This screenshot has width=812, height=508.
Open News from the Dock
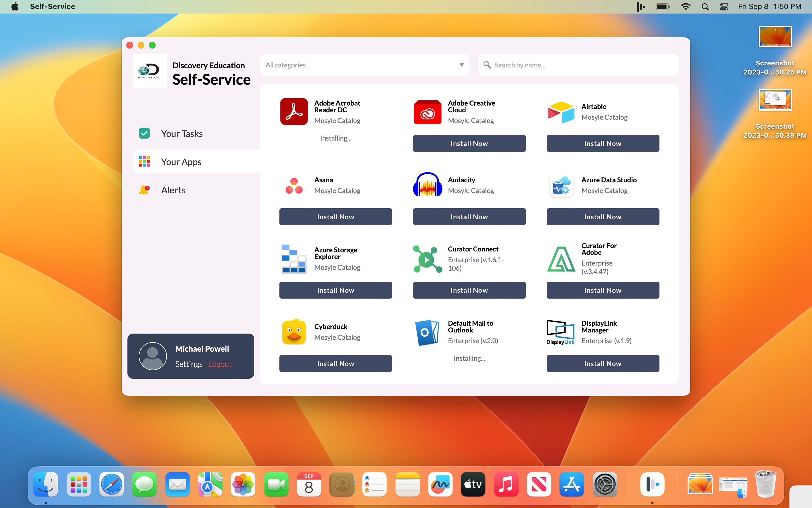pos(539,484)
